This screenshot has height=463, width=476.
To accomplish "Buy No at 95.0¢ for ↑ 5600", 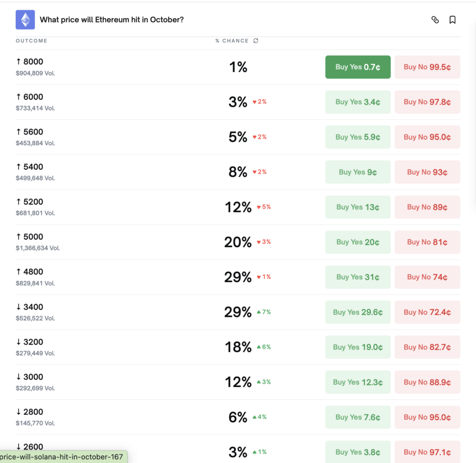I will (x=427, y=137).
